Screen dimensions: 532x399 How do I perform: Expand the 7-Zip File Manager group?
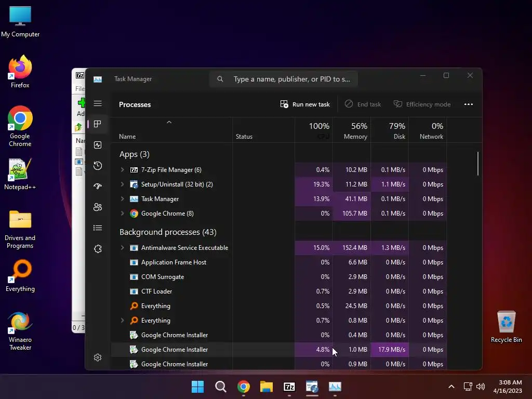[x=123, y=170]
